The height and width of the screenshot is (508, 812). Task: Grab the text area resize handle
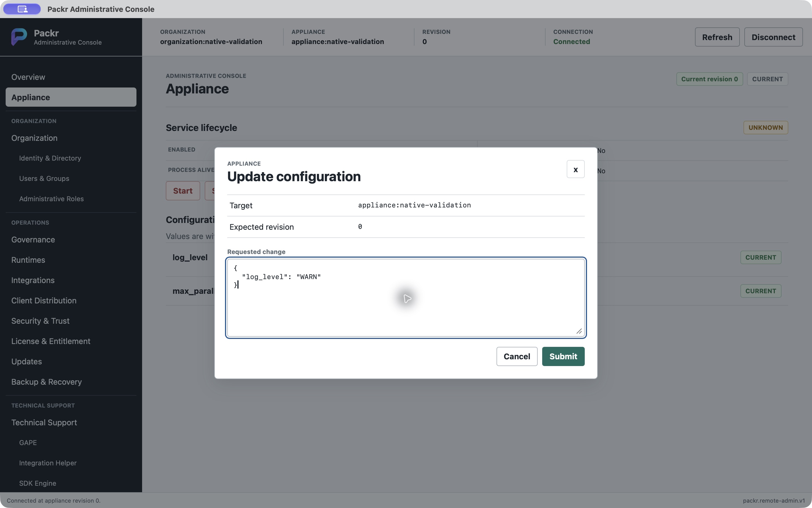pos(579,331)
